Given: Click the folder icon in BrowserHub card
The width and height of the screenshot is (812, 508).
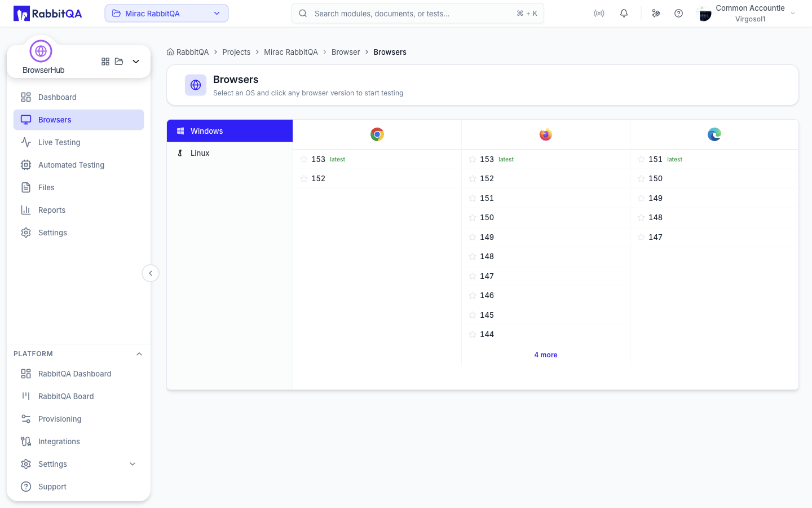Looking at the screenshot, I should 119,62.
